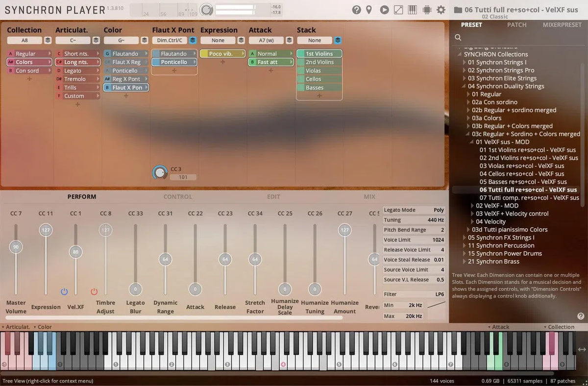Open the Collection A8 dropdown
This screenshot has width=588, height=386.
coord(25,40)
